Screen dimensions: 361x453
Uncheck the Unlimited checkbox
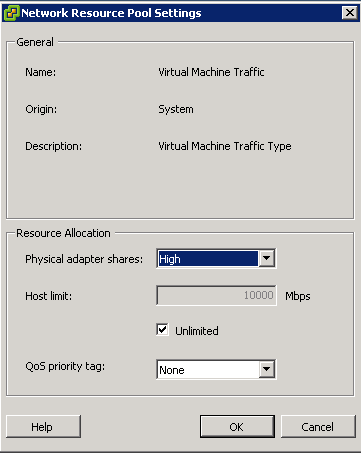pyautogui.click(x=162, y=330)
